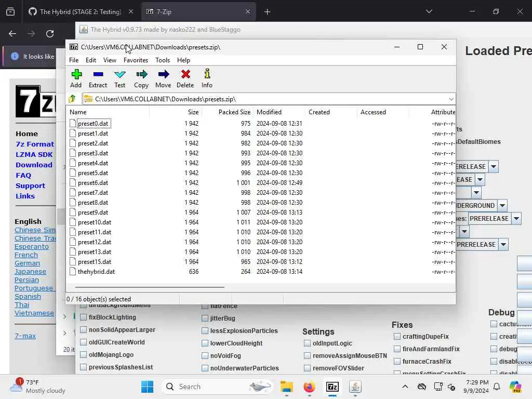Toggle the oldInputLogic setting checkbox

point(308,343)
